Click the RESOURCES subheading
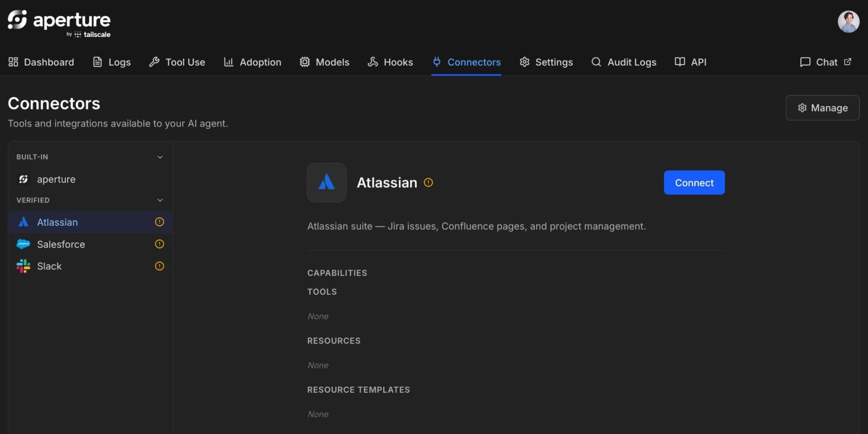Screen dimensions: 868x434 click(x=334, y=341)
